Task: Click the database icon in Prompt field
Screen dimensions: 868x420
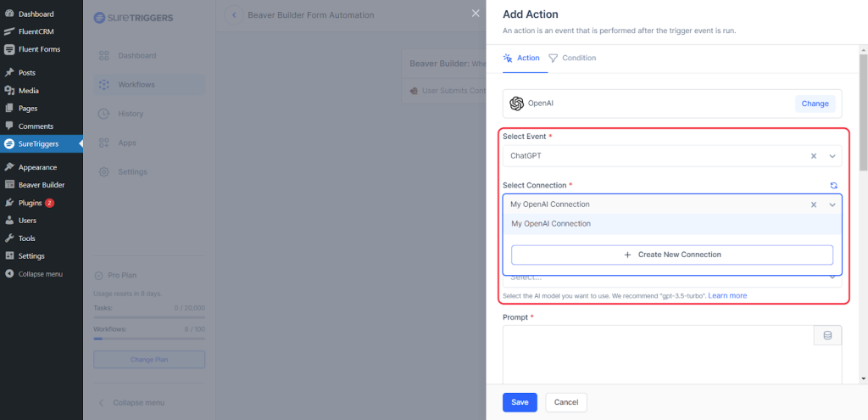Action: pos(827,335)
